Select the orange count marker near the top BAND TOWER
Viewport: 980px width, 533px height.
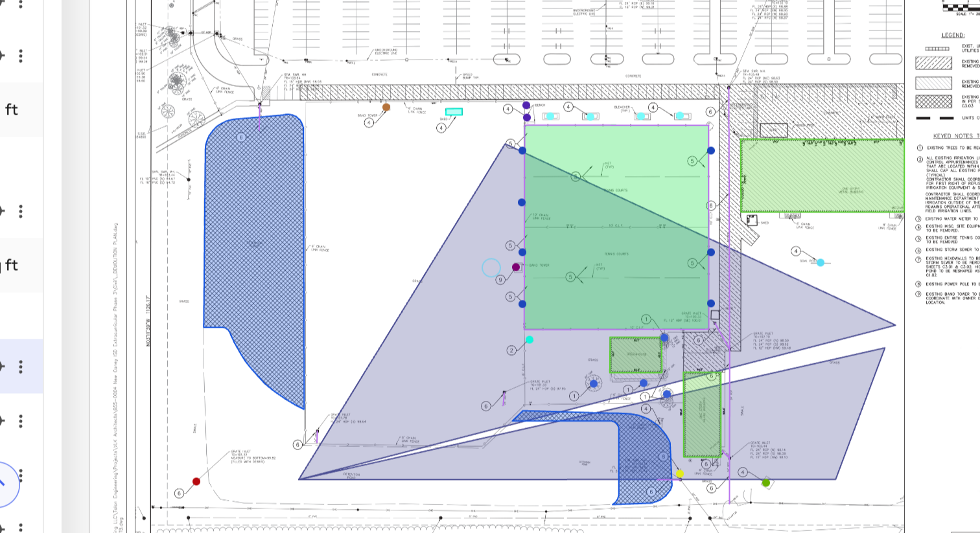point(386,108)
